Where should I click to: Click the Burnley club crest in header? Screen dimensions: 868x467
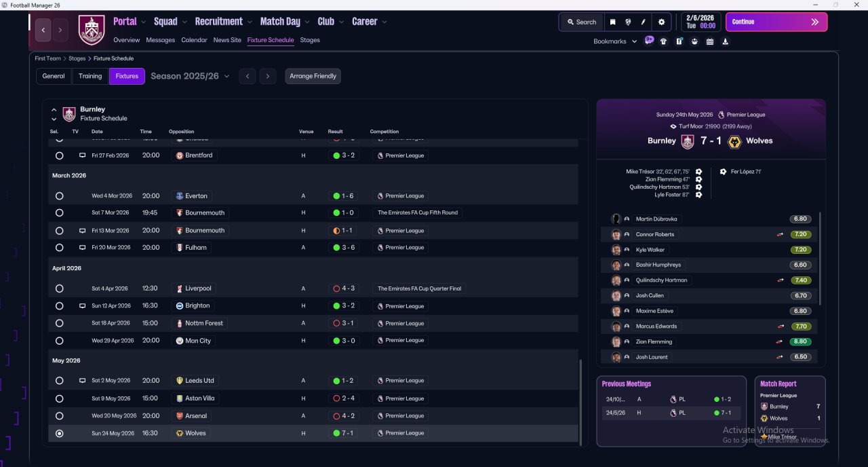[x=92, y=30]
